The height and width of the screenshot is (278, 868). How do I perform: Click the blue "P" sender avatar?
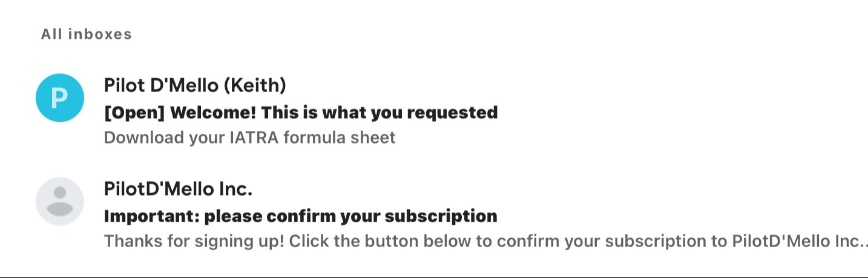tap(60, 98)
